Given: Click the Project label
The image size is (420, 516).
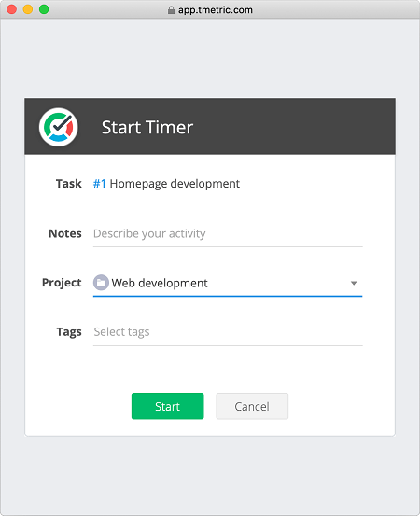Looking at the screenshot, I should tap(62, 283).
